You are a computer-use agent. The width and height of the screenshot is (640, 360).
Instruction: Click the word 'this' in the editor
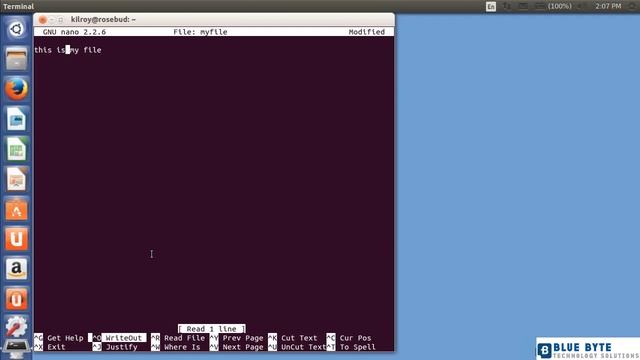point(43,50)
